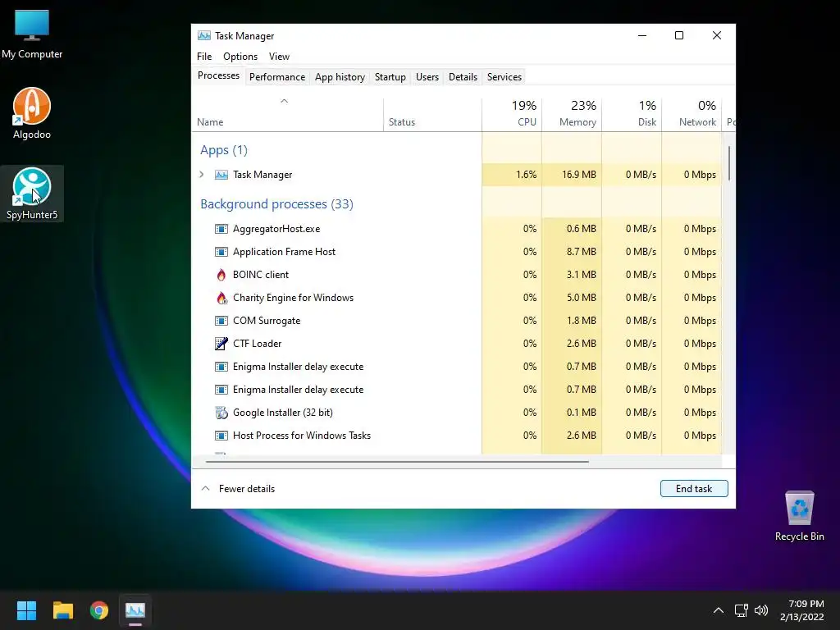Click the second Enigma Installer delay execute icon
The width and height of the screenshot is (840, 630).
click(x=221, y=390)
